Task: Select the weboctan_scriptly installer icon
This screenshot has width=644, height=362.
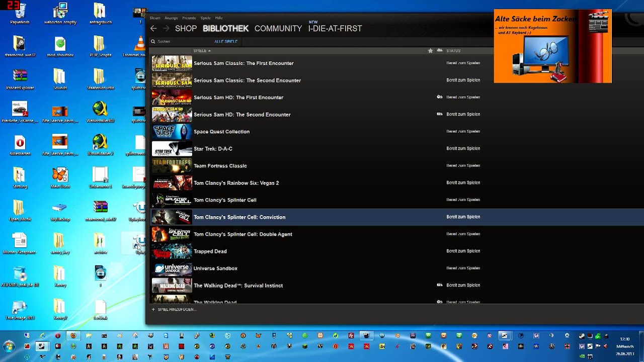Action: point(60,14)
